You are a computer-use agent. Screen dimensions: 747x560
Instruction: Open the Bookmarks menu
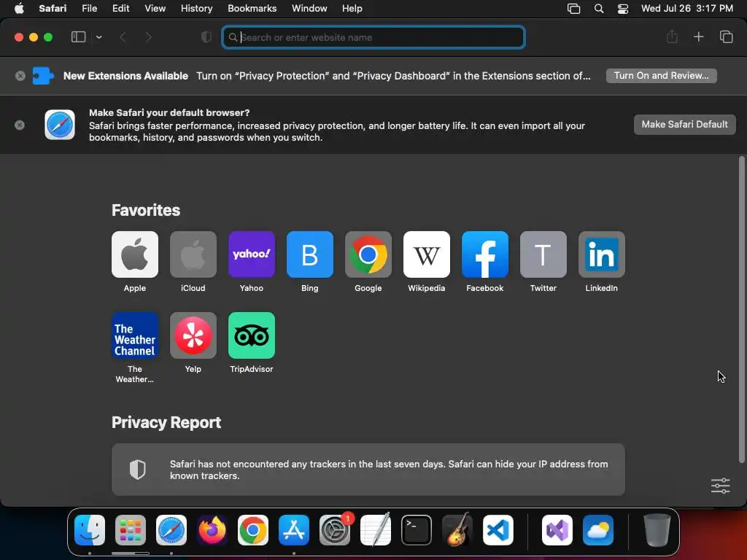[252, 8]
